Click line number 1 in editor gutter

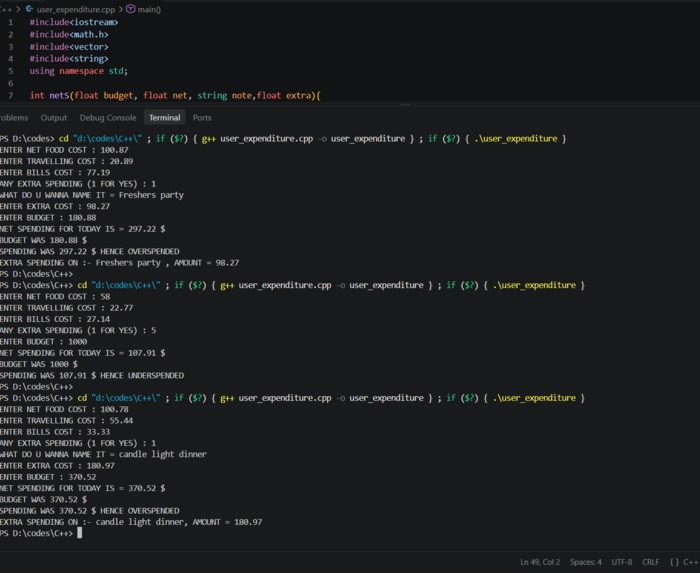(11, 22)
